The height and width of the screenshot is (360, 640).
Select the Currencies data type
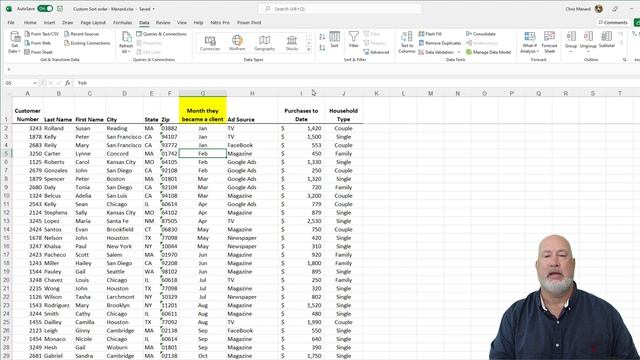[x=210, y=43]
